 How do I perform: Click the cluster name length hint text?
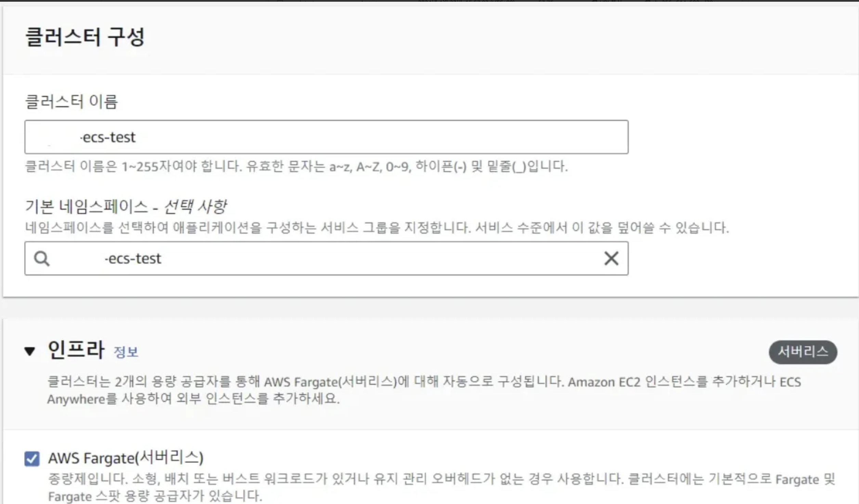point(296,167)
